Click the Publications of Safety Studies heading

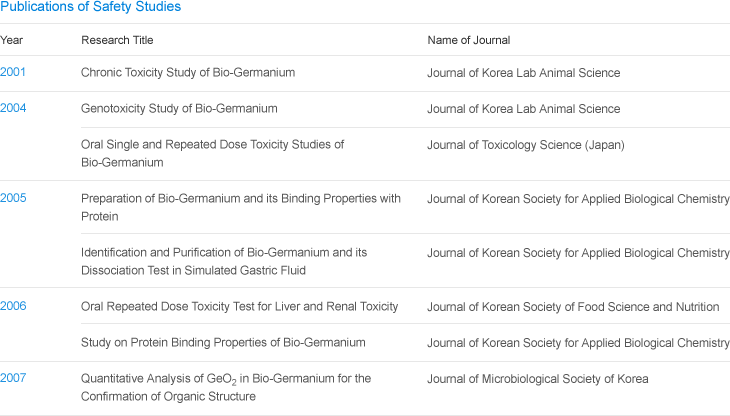(90, 7)
